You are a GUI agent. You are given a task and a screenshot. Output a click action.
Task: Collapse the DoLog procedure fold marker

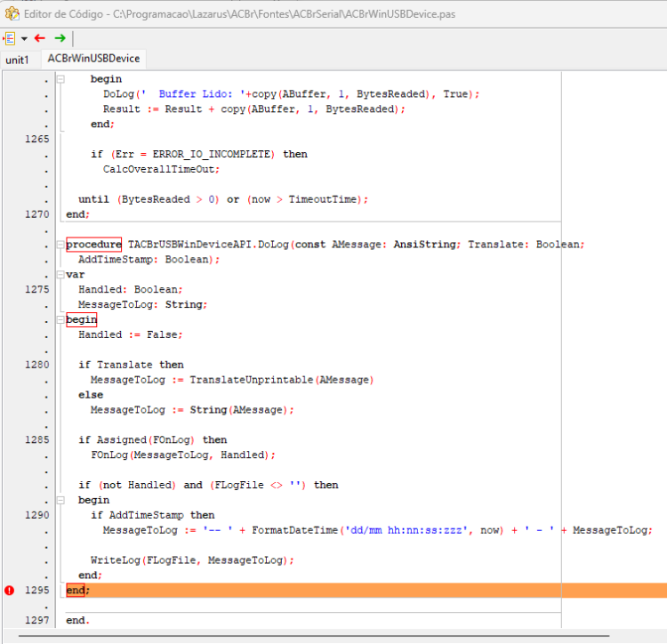click(x=60, y=245)
